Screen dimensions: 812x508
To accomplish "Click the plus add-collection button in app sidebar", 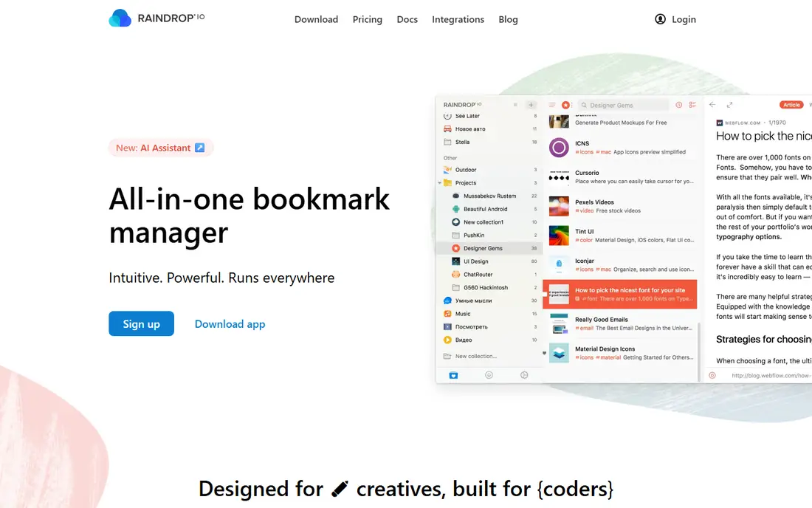I will click(531, 105).
